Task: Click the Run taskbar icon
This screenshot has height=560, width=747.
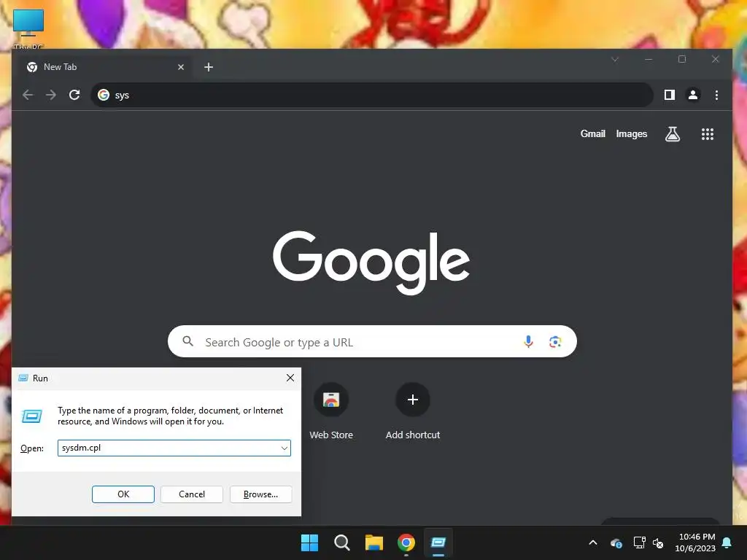Action: [x=438, y=542]
